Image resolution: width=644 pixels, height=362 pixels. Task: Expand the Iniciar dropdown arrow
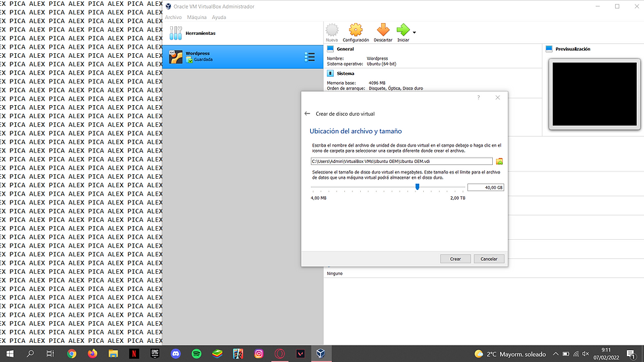point(415,32)
